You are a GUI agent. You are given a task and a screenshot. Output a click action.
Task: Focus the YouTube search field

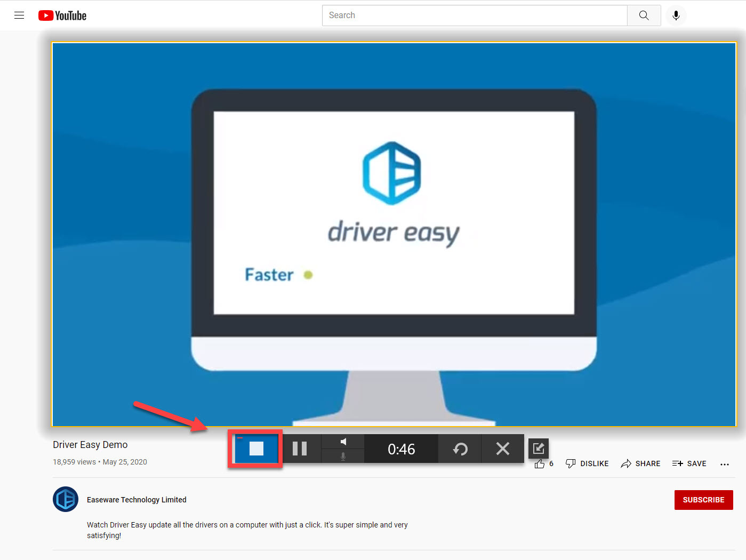tap(475, 15)
